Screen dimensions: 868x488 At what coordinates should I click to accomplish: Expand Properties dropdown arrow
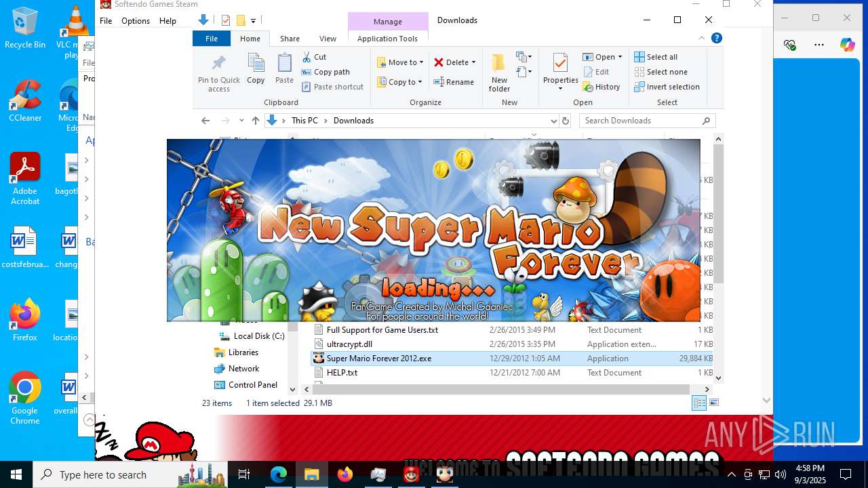pos(560,88)
